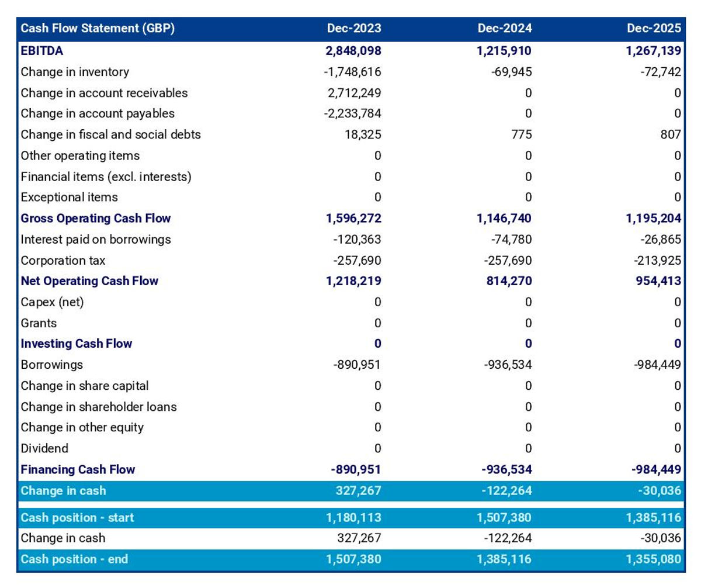Click Interest paid on borrowings label
This screenshot has width=701, height=588.
96,240
